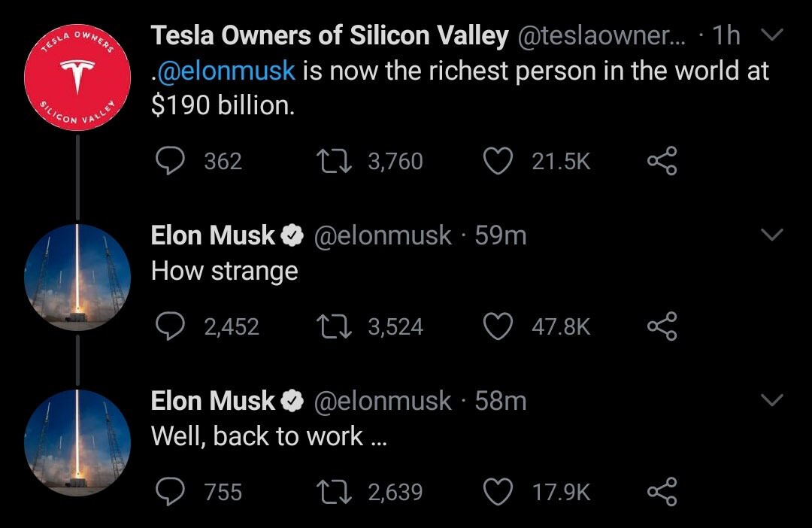Expand options for 58m Elon Musk tweet
812x528 pixels.
click(772, 400)
